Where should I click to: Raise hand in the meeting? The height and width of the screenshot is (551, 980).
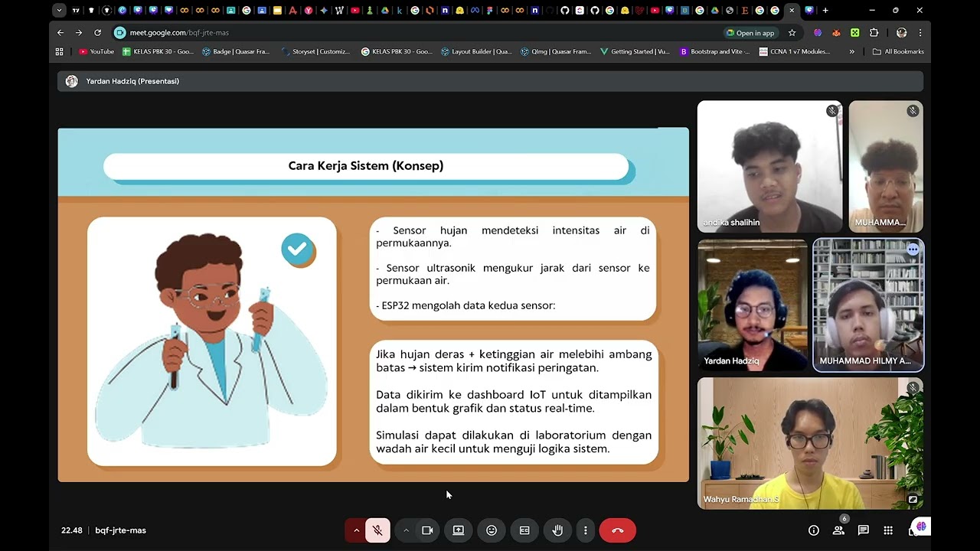point(557,530)
